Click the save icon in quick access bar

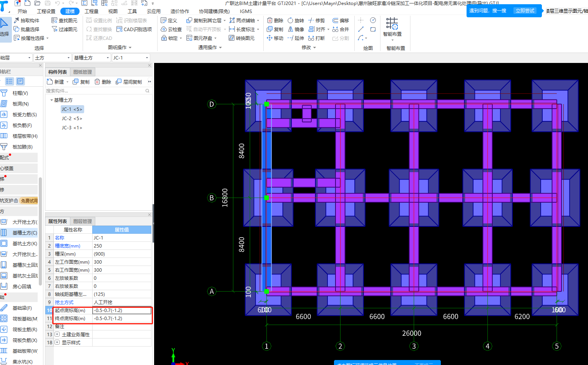pos(48,3)
